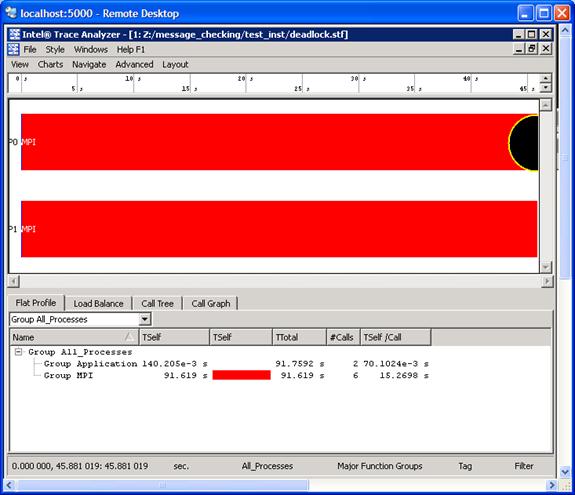Open the Charts menu
Image resolution: width=575 pixels, height=495 pixels.
coord(50,65)
